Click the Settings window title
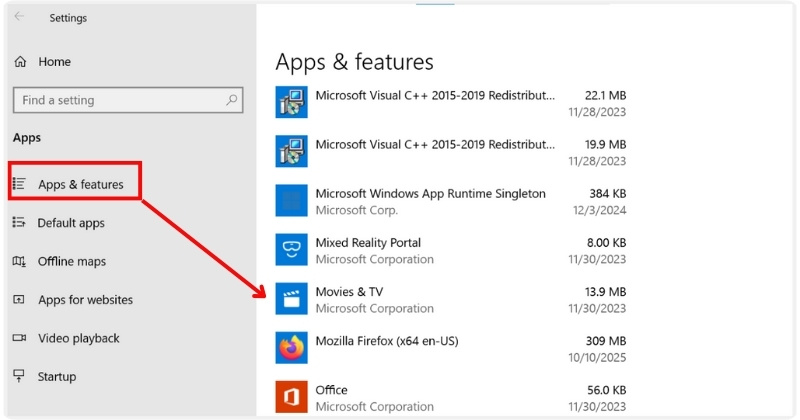Image resolution: width=800 pixels, height=420 pixels. click(68, 18)
